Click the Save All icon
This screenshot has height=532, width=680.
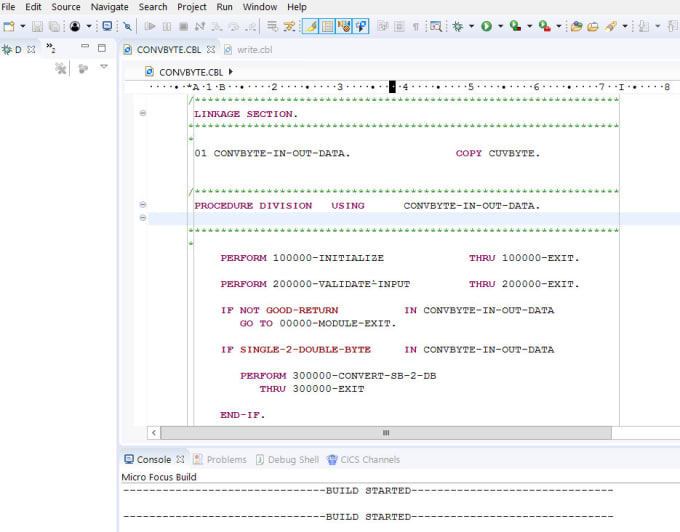pyautogui.click(x=54, y=26)
